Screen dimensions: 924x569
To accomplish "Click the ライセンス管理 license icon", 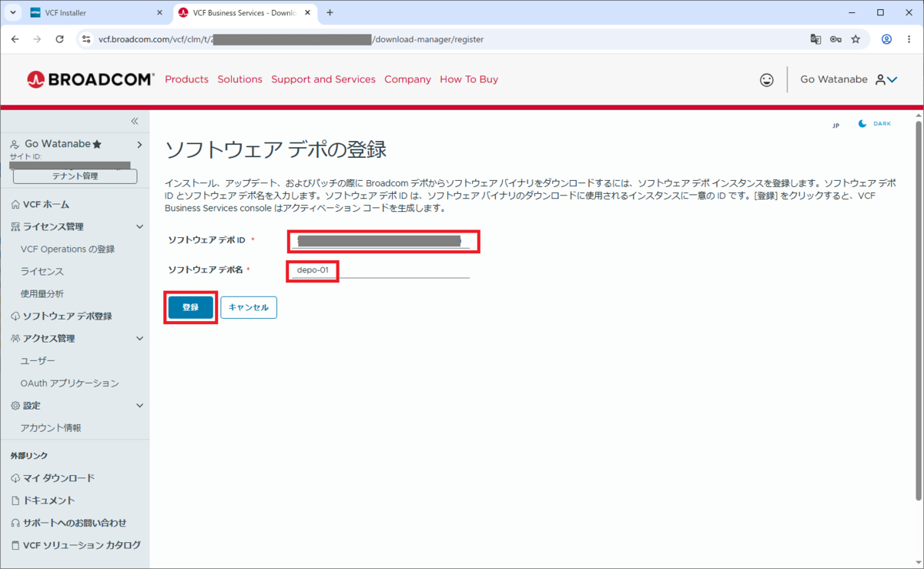I will (x=15, y=227).
